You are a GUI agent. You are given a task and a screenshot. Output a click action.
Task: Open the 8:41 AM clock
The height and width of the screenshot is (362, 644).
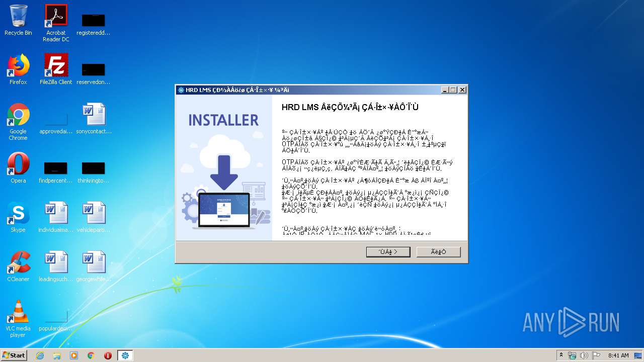[618, 355]
